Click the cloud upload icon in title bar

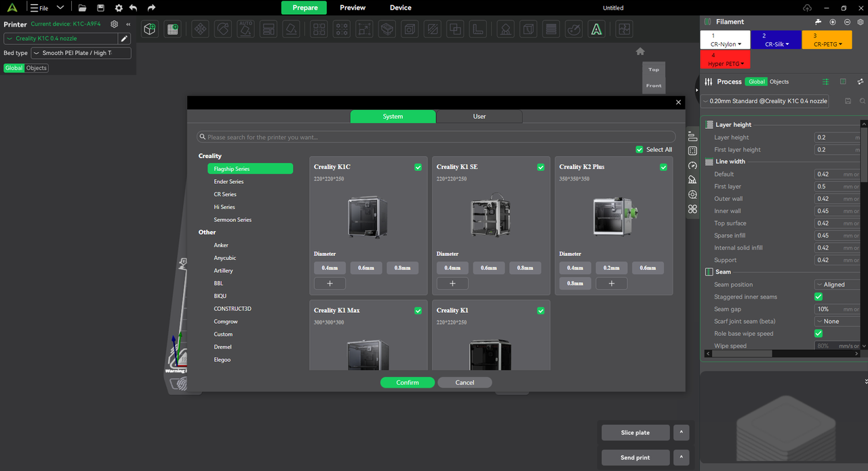pyautogui.click(x=807, y=8)
